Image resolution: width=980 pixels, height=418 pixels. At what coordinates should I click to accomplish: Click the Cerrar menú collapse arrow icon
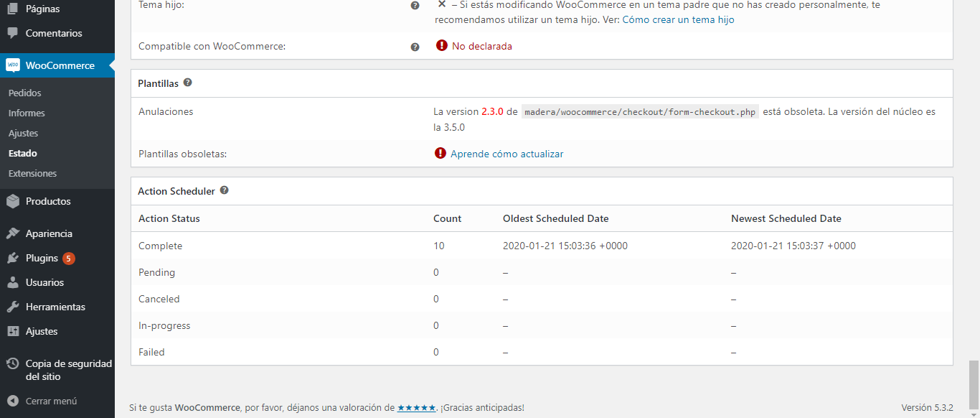click(13, 401)
